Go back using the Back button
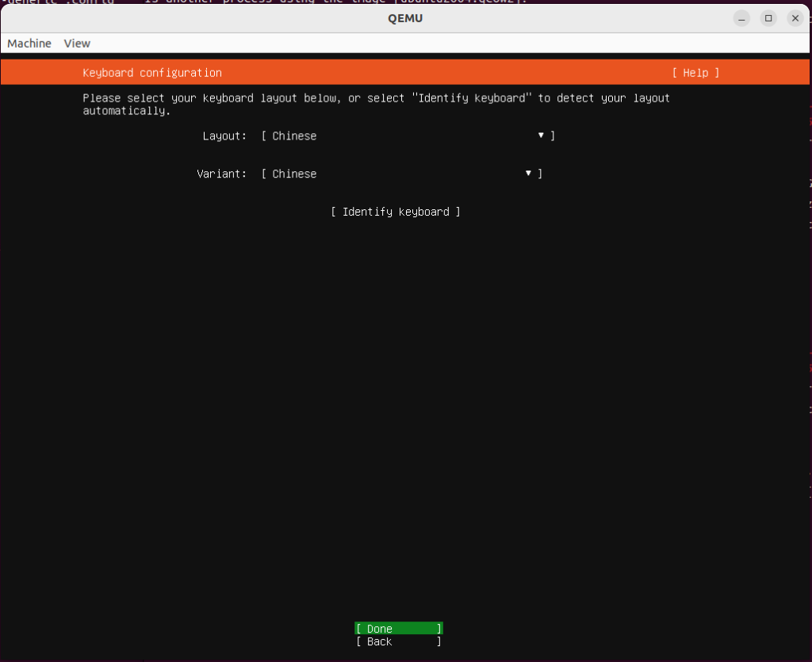This screenshot has width=812, height=662. click(x=398, y=642)
